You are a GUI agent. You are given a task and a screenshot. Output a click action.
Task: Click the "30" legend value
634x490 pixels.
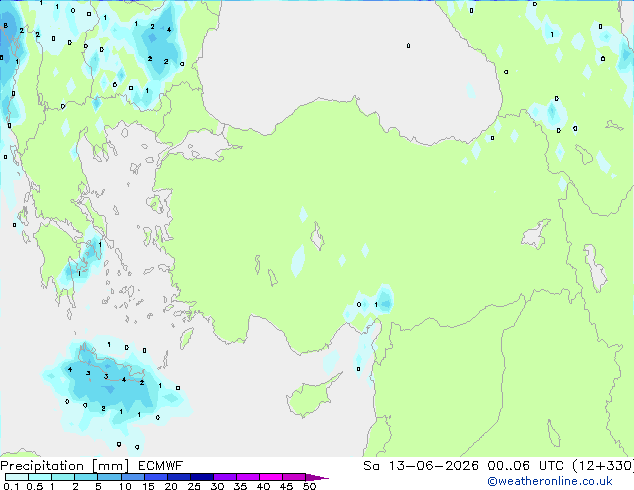(218, 486)
